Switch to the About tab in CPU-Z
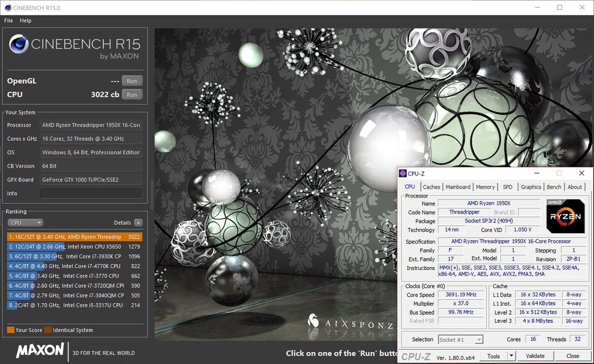Viewport: 594px width, 364px height. 575,187
